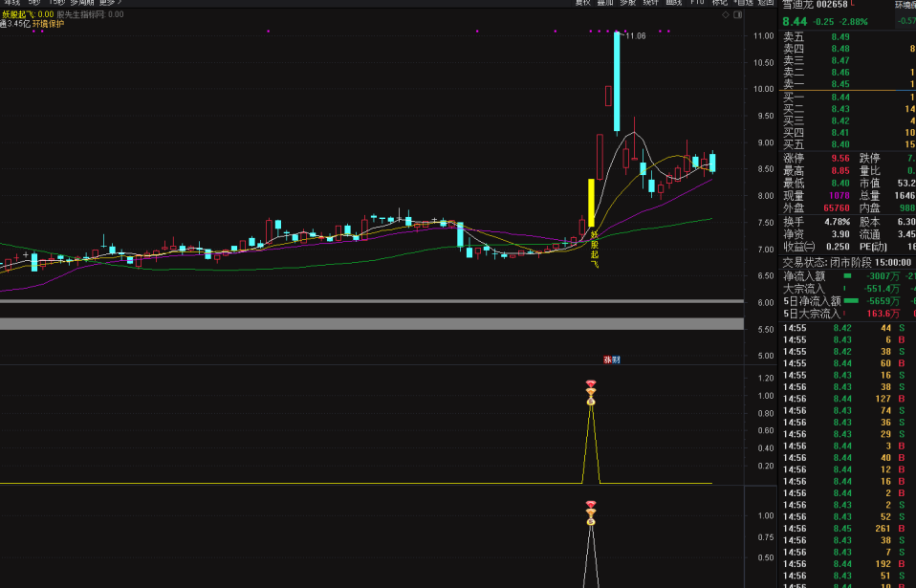The image size is (916, 588).
Task: Click the 最高 8.85 value
Action: [x=840, y=171]
